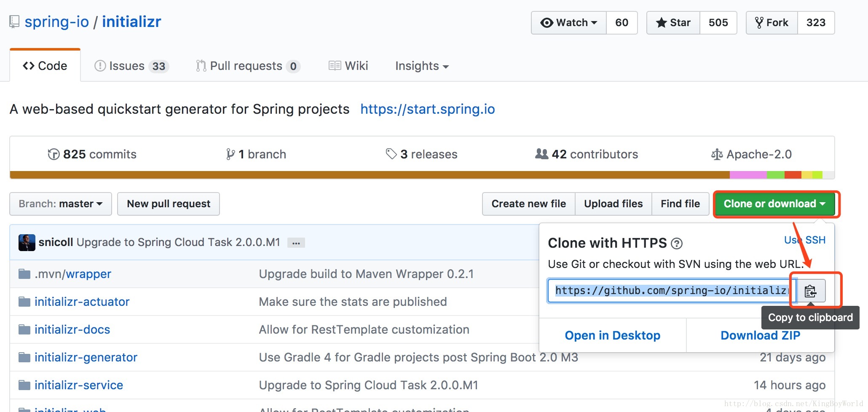Image resolution: width=868 pixels, height=412 pixels.
Task: Click folder icon of initializr-generator row
Action: (24, 357)
